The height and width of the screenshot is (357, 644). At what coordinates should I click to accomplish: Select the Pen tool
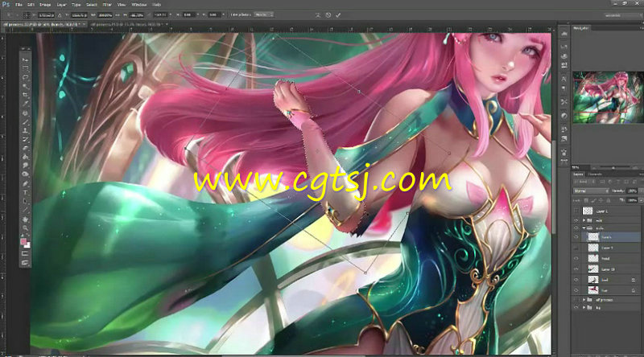pos(26,183)
